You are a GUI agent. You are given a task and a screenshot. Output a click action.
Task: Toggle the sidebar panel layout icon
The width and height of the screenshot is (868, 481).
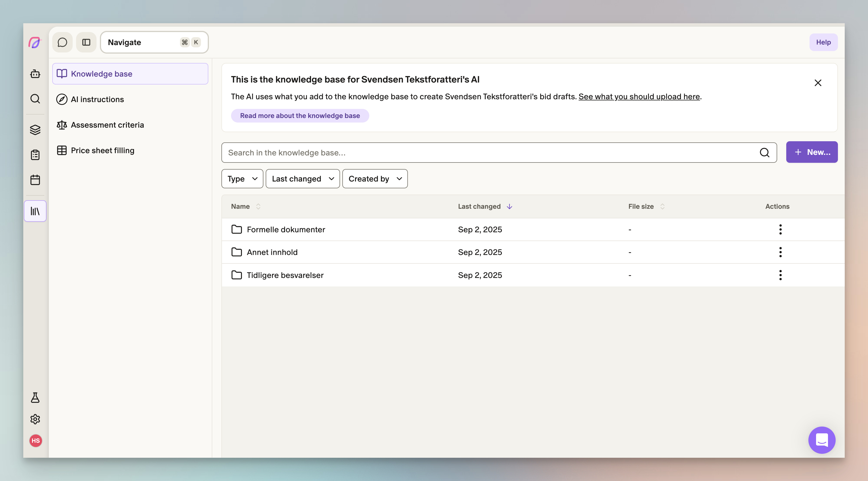[86, 43]
